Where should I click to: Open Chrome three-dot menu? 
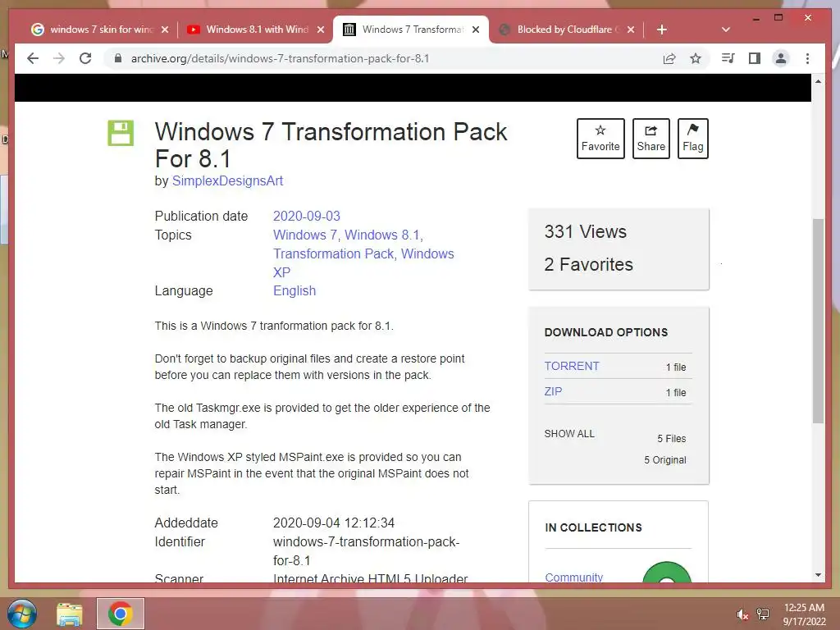pos(807,58)
